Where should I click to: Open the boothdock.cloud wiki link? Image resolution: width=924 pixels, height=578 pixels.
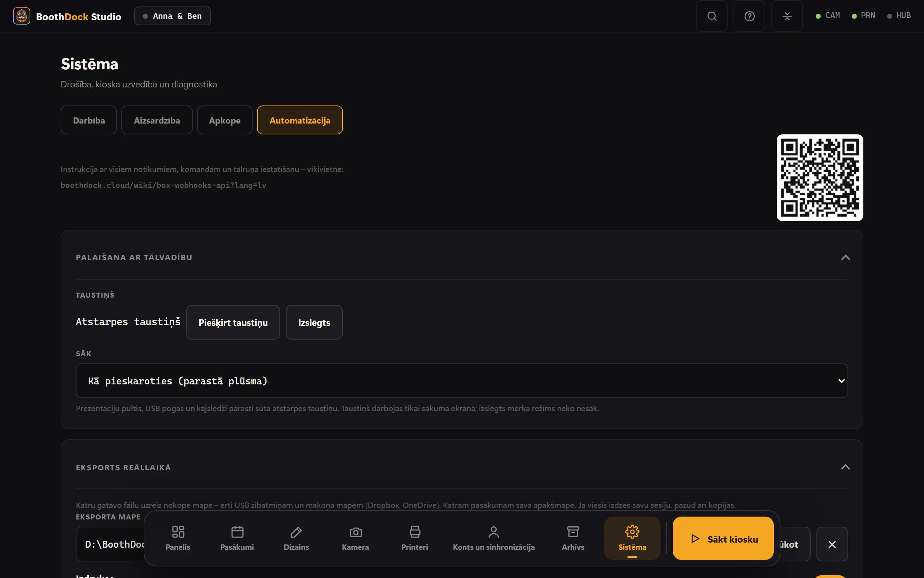164,185
